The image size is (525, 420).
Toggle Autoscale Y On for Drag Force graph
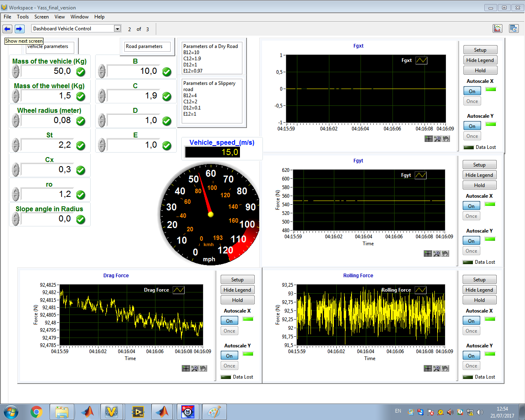(x=229, y=356)
